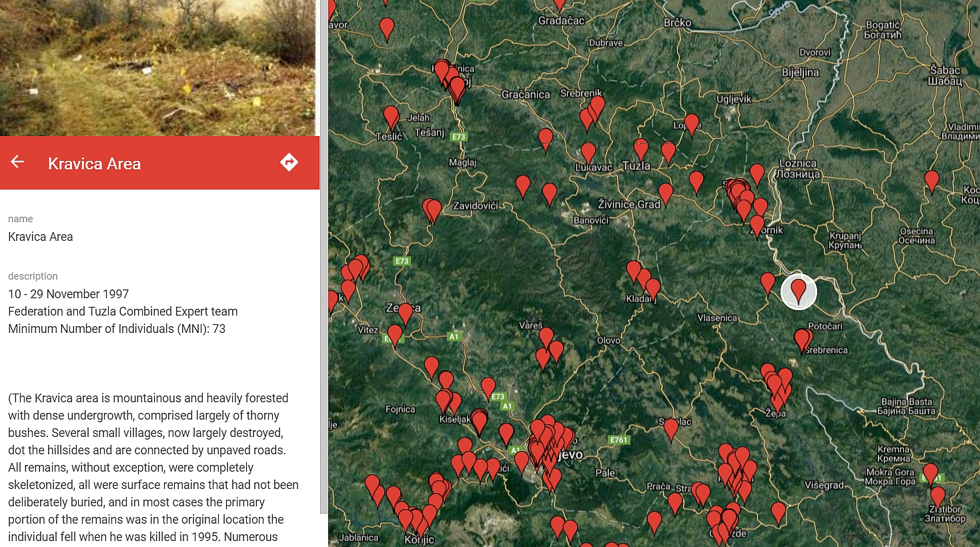Viewport: 980px width, 547px height.
Task: Select the pin above the Zlatibor label
Action: (x=937, y=496)
